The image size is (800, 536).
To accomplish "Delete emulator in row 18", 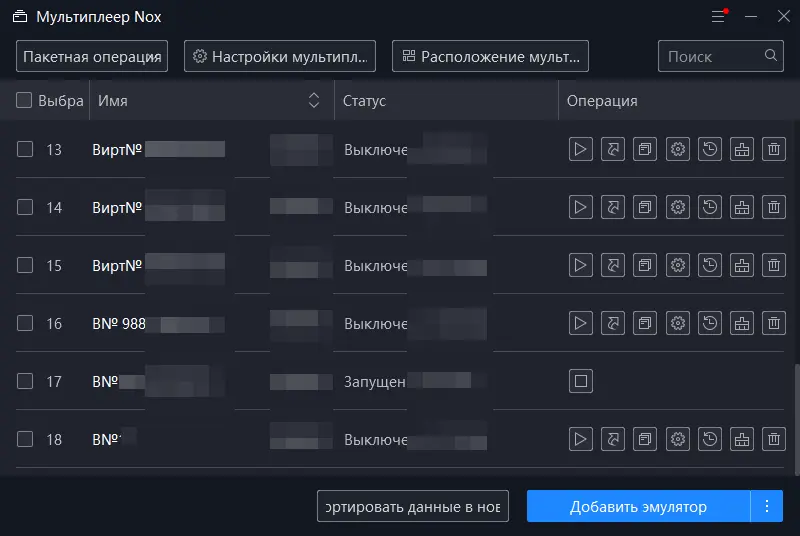I will click(x=774, y=439).
